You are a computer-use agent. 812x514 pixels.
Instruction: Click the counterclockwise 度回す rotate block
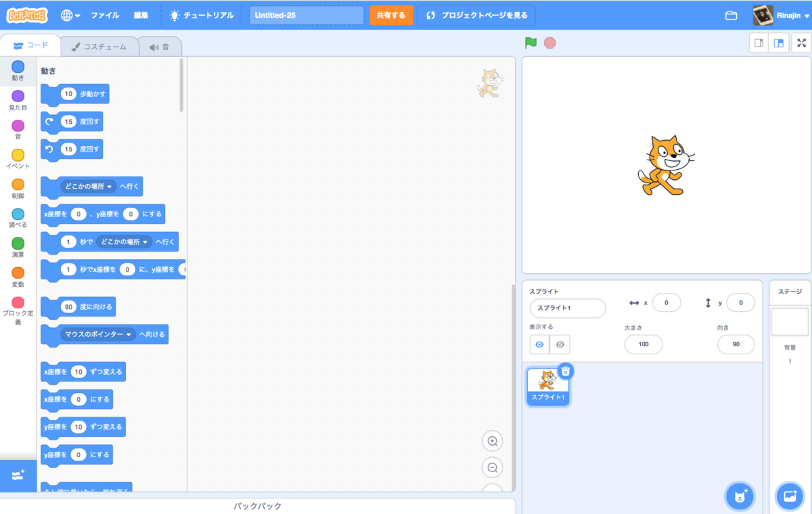pos(72,149)
